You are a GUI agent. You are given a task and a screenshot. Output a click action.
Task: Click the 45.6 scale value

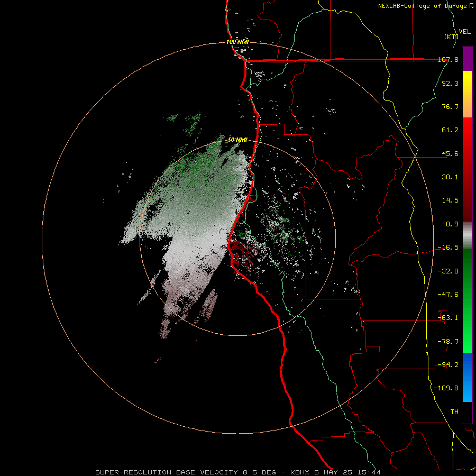click(450, 153)
